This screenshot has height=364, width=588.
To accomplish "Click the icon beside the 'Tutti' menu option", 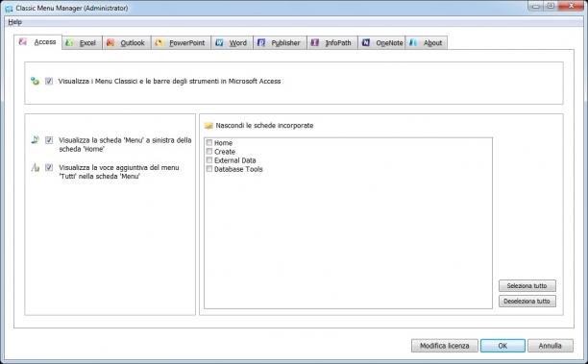I will [x=35, y=167].
